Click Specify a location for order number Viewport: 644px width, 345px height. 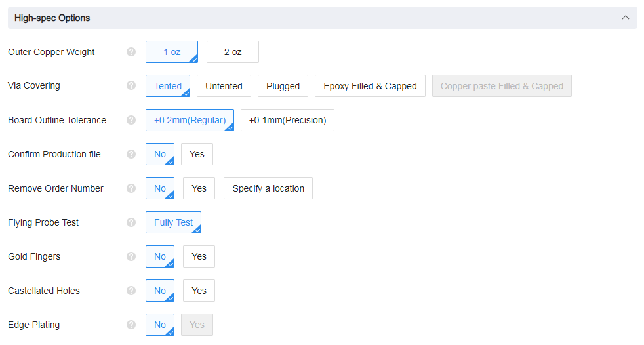click(268, 188)
